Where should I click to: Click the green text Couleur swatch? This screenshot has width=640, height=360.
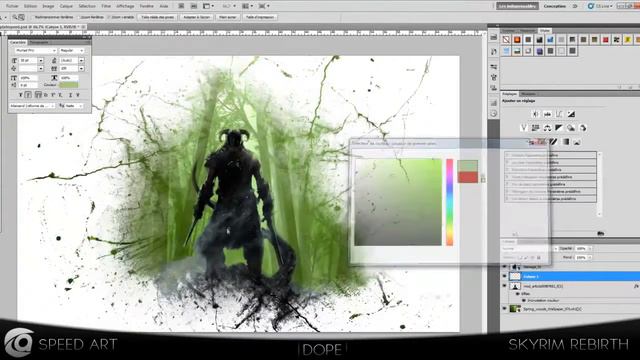click(x=69, y=85)
